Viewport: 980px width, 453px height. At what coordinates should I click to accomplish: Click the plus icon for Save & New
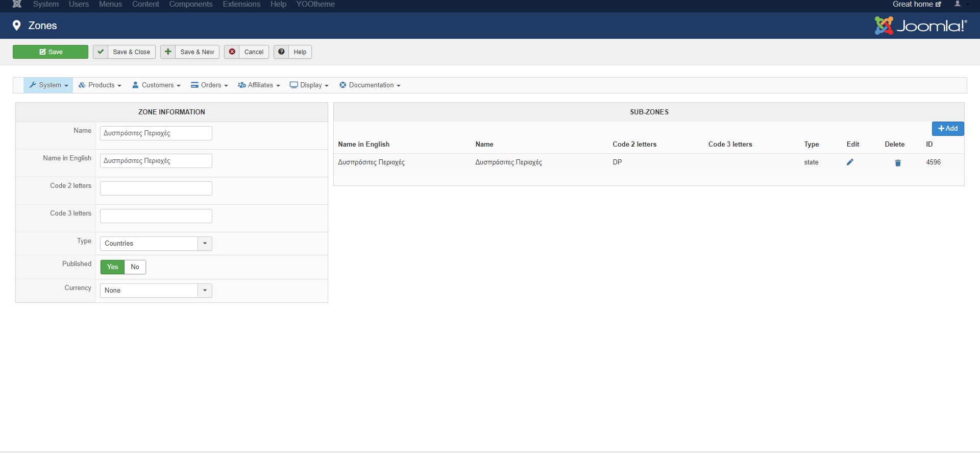[x=168, y=52]
